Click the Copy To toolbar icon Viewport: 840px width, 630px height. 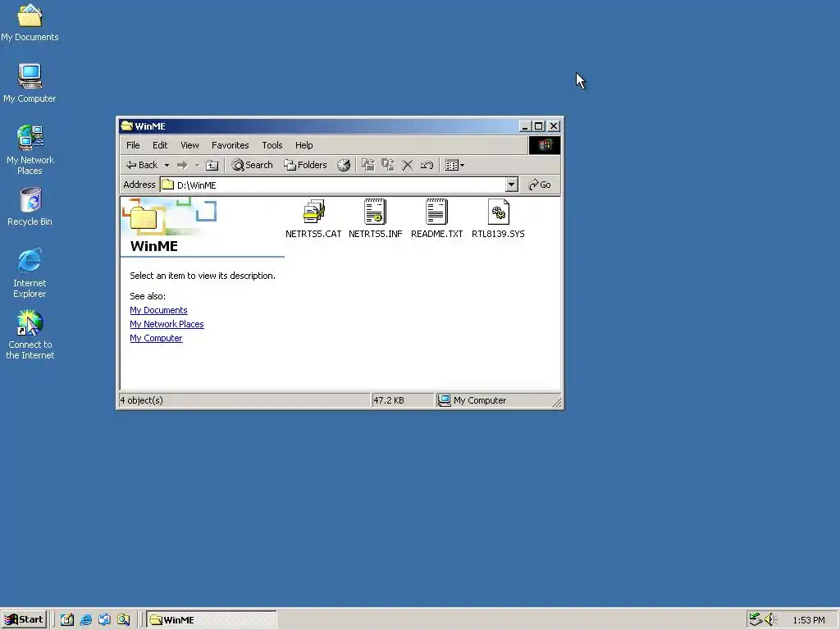[388, 165]
